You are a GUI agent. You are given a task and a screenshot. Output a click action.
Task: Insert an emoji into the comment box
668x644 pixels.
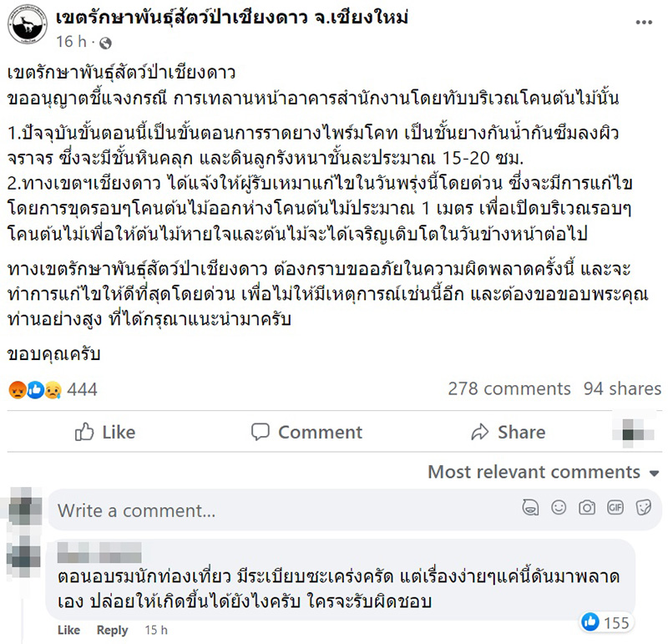559,509
